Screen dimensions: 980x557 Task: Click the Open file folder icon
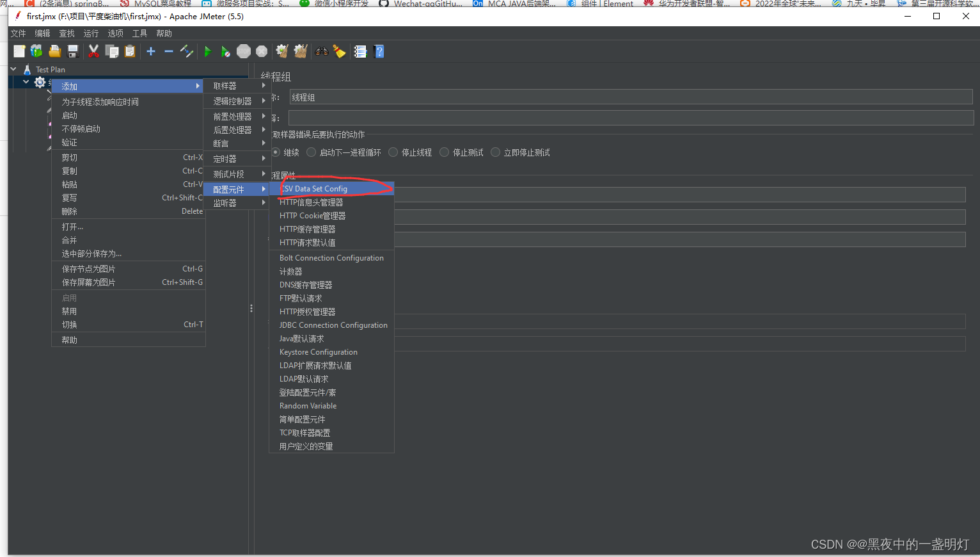pyautogui.click(x=55, y=51)
